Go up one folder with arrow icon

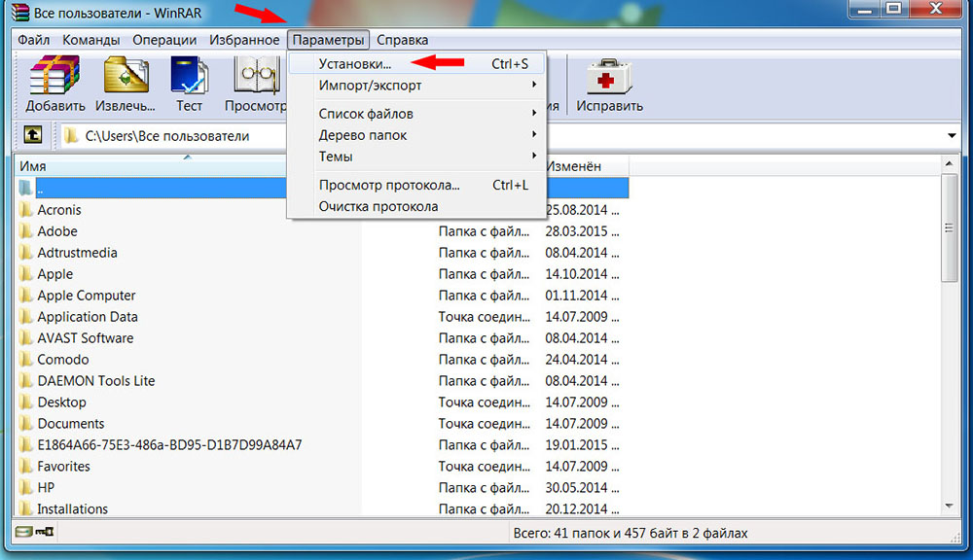click(33, 134)
